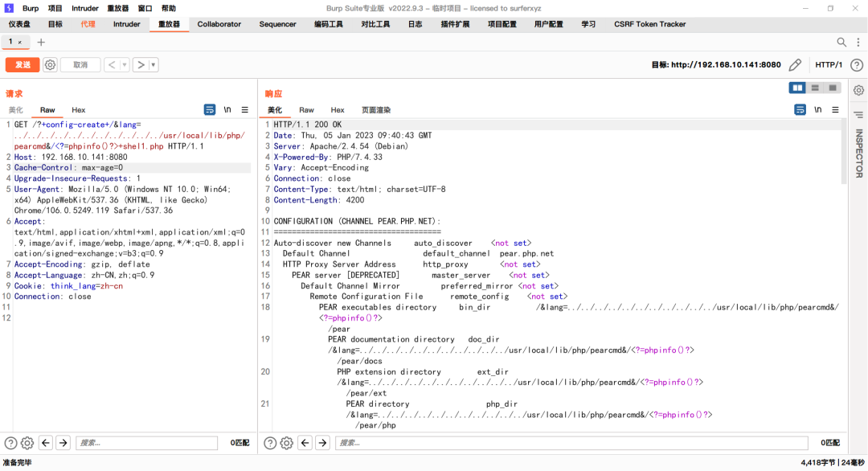Switch to the 目标 tab
The width and height of the screenshot is (868, 471).
(x=55, y=24)
